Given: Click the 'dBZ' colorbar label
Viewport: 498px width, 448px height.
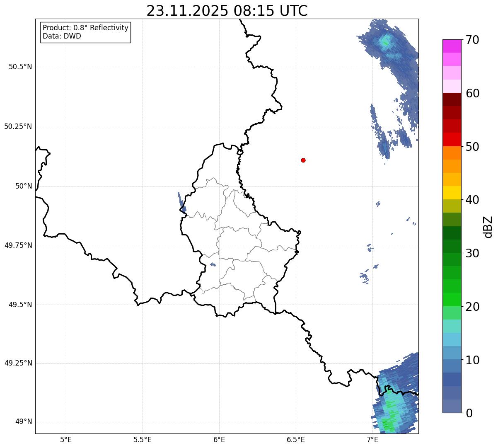Looking at the screenshot, I should [488, 226].
